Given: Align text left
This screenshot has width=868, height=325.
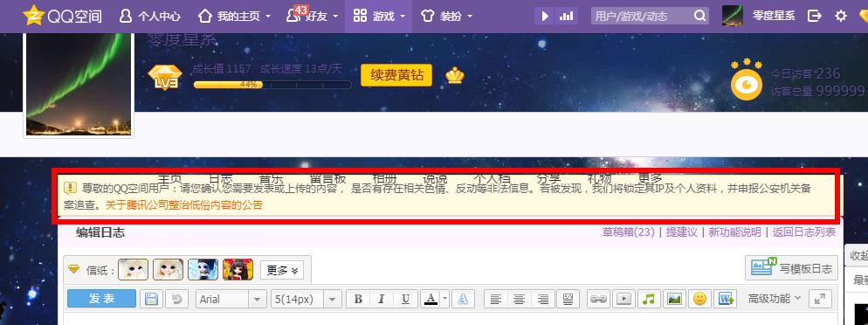Looking at the screenshot, I should point(496,299).
